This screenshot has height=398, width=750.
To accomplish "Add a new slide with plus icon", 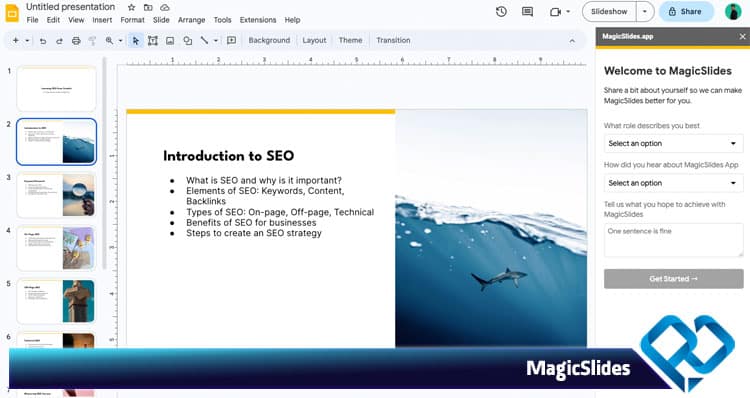I will tap(16, 41).
